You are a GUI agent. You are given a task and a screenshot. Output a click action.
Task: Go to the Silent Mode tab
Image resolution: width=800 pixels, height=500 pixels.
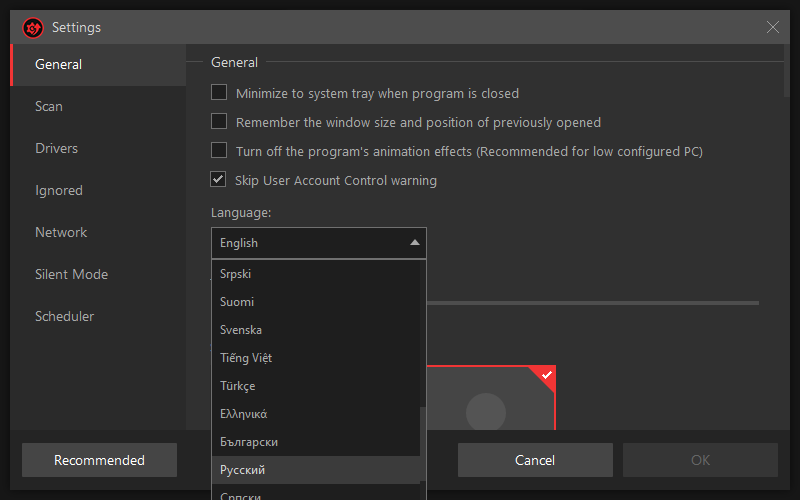(71, 274)
